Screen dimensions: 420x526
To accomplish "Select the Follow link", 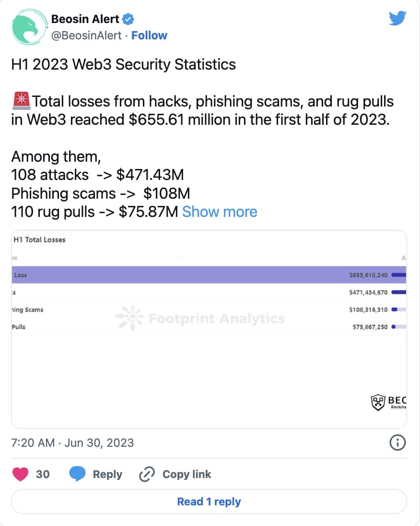I will pyautogui.click(x=149, y=35).
